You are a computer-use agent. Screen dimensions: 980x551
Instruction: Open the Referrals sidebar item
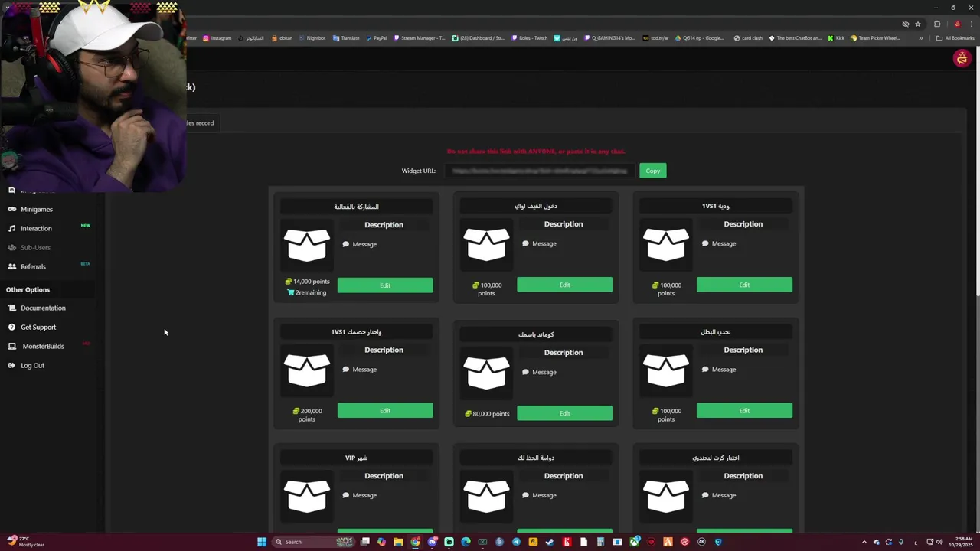[34, 266]
